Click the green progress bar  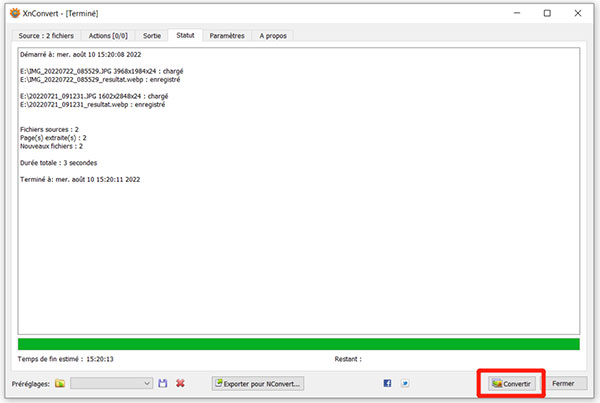[298, 344]
